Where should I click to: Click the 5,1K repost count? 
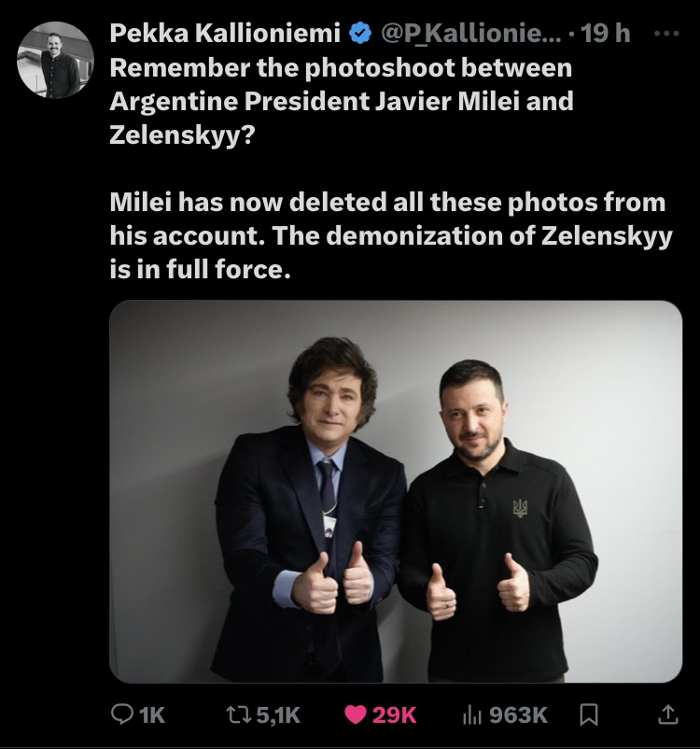(278, 714)
